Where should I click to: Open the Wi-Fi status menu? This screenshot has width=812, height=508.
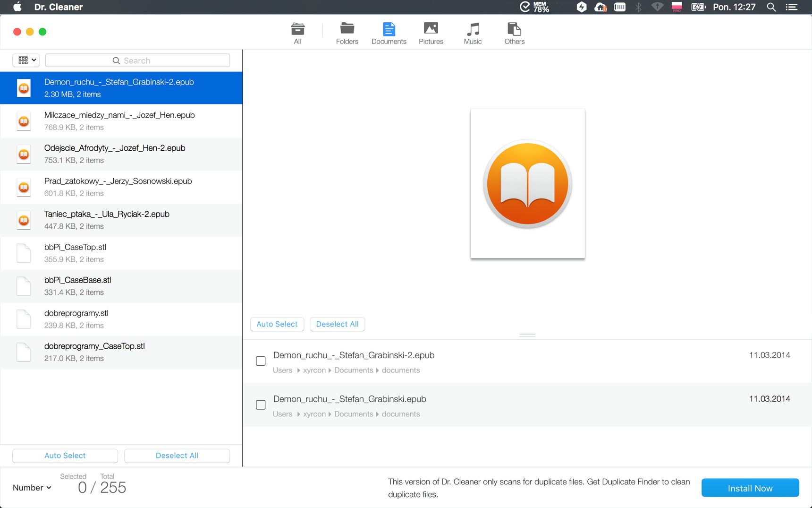click(x=657, y=7)
